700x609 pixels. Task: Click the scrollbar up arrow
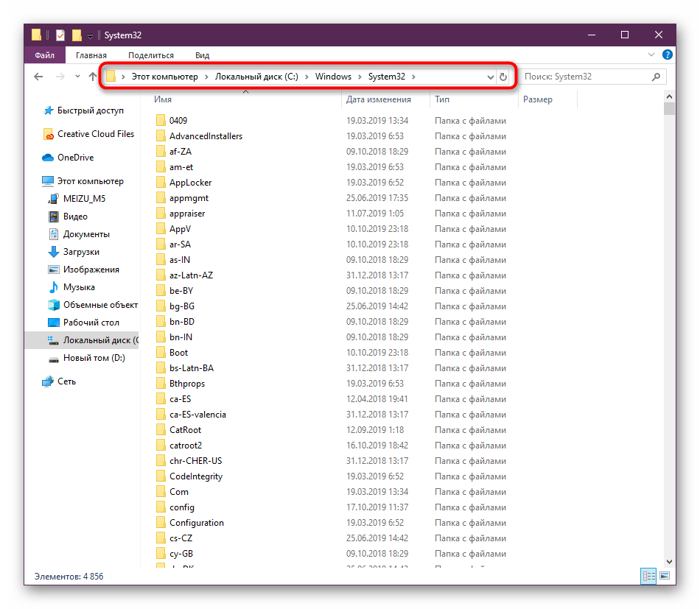[x=669, y=96]
